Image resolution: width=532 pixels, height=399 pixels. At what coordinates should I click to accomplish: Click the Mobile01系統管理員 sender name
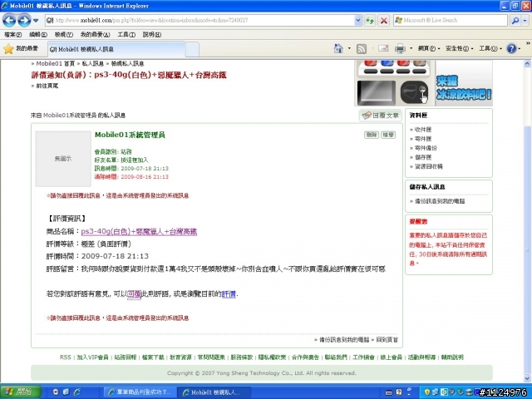point(130,135)
